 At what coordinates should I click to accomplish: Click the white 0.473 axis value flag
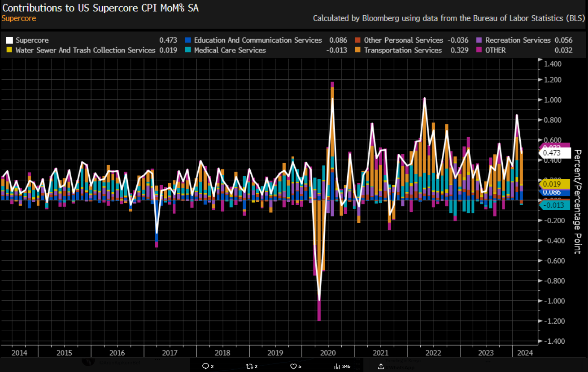(x=554, y=153)
